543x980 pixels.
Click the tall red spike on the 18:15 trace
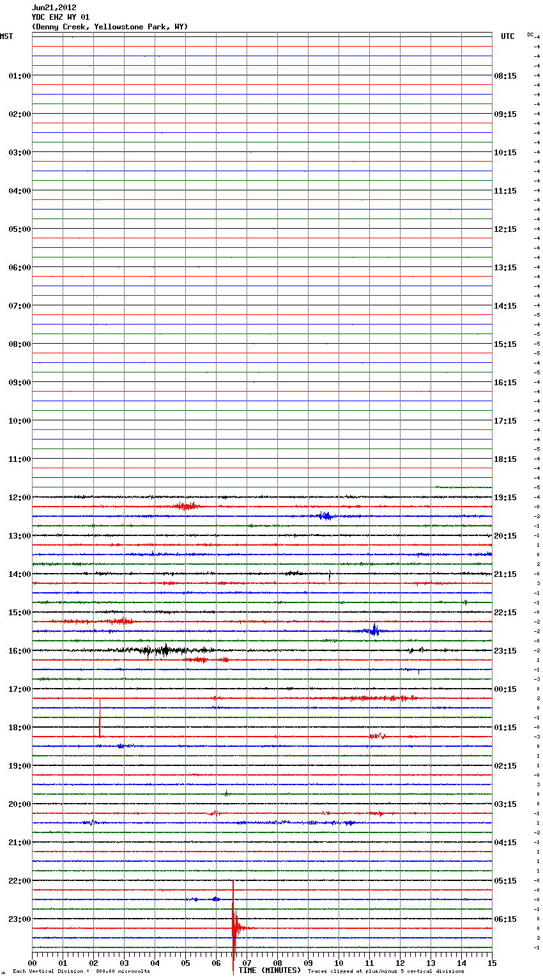(x=100, y=717)
